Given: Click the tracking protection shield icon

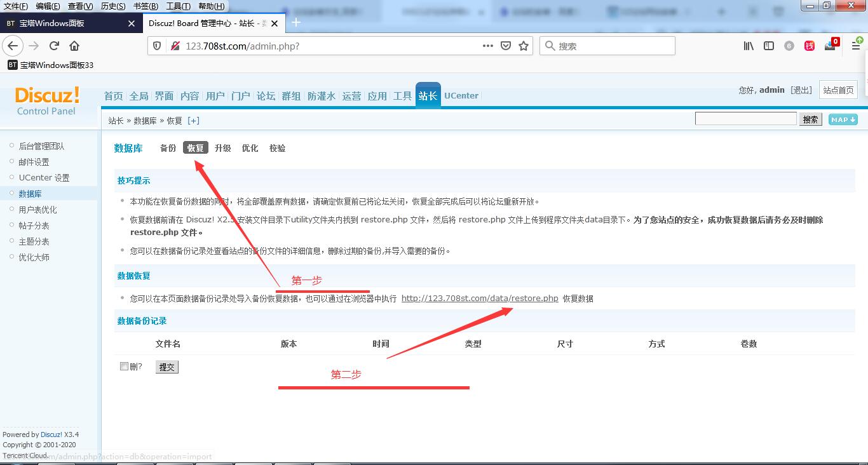Looking at the screenshot, I should pyautogui.click(x=158, y=46).
